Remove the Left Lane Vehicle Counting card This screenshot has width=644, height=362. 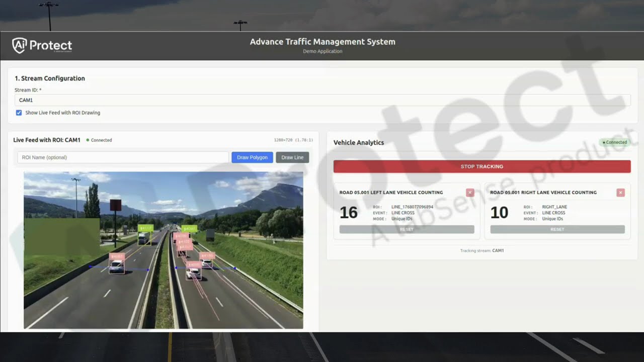tap(470, 193)
